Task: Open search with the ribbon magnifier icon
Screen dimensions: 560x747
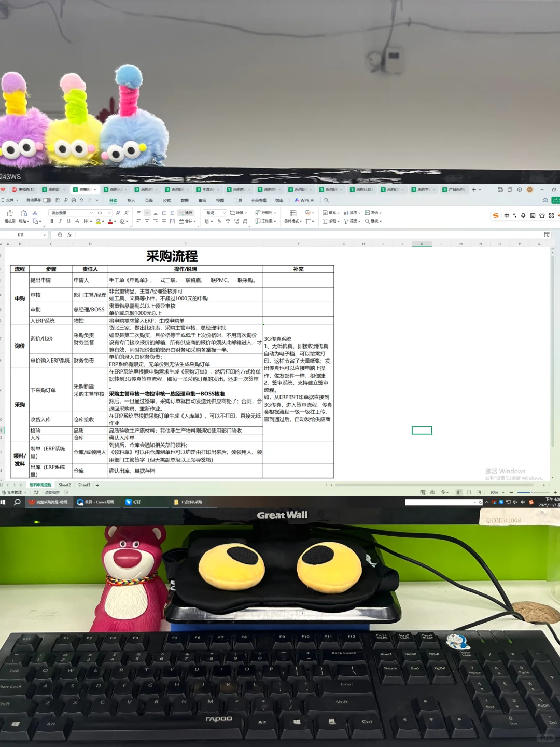Action: tap(326, 200)
